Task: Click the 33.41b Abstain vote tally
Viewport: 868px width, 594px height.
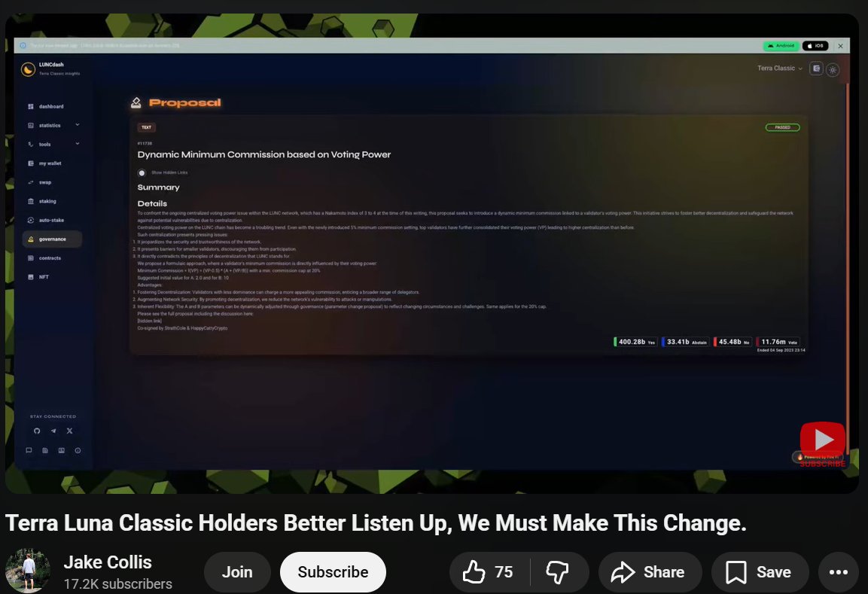Action: [685, 342]
